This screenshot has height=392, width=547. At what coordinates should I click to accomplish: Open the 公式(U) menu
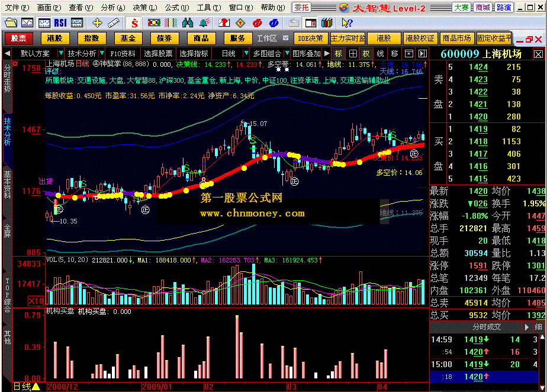coord(177,7)
